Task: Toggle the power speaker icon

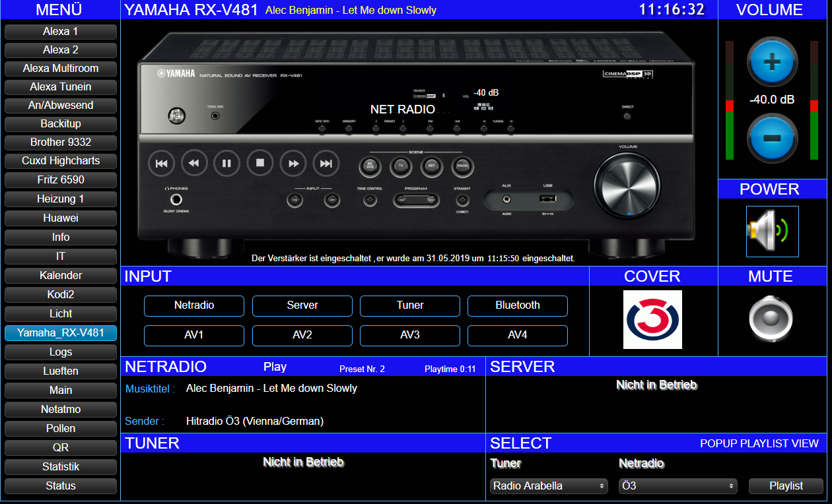Action: pyautogui.click(x=772, y=231)
